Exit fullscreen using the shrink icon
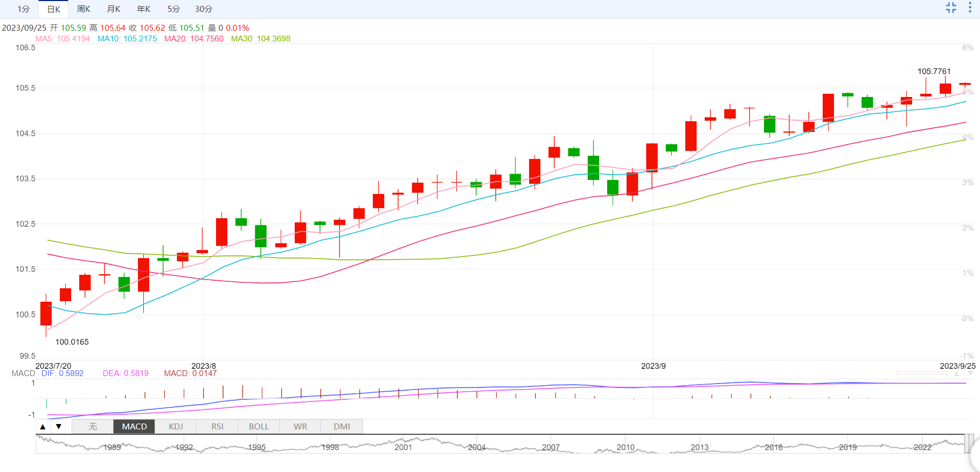The height and width of the screenshot is (472, 980). (951, 8)
